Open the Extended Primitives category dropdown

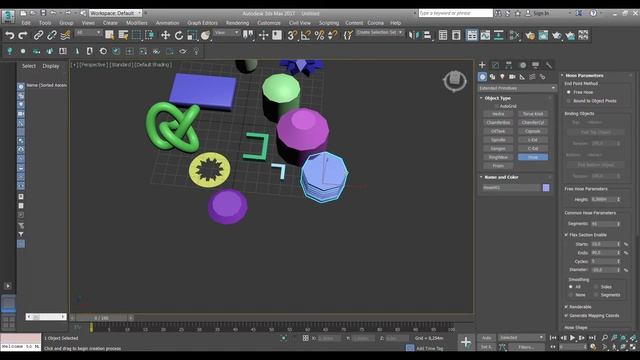(517, 88)
